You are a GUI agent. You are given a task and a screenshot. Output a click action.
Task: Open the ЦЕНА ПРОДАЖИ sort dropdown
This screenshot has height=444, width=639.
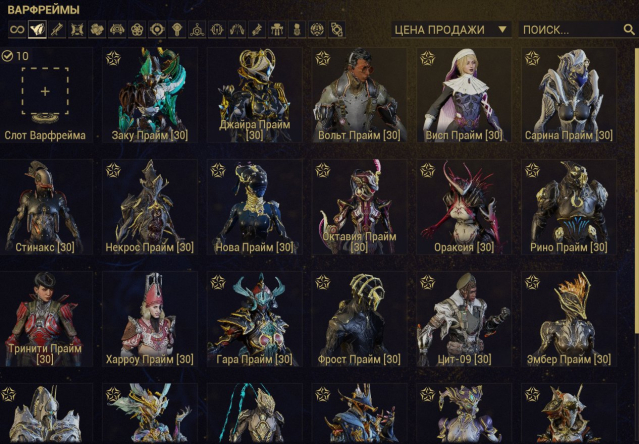pos(451,30)
